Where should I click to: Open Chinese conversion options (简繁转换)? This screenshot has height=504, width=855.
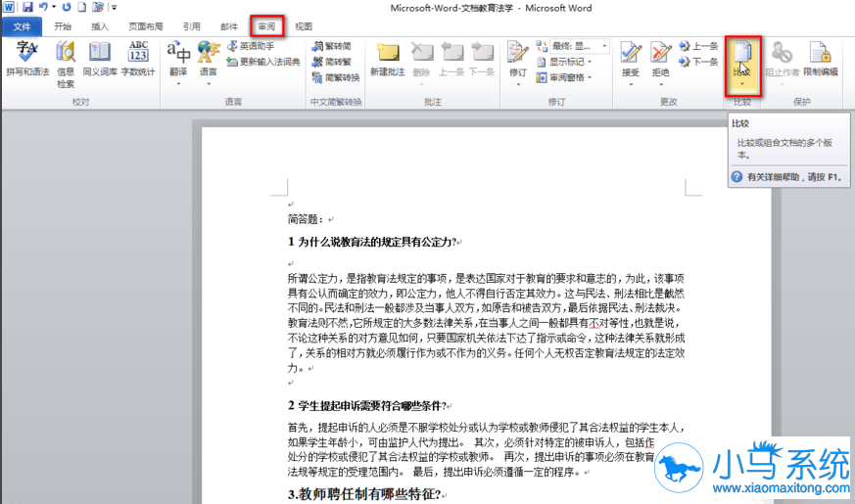coord(336,78)
